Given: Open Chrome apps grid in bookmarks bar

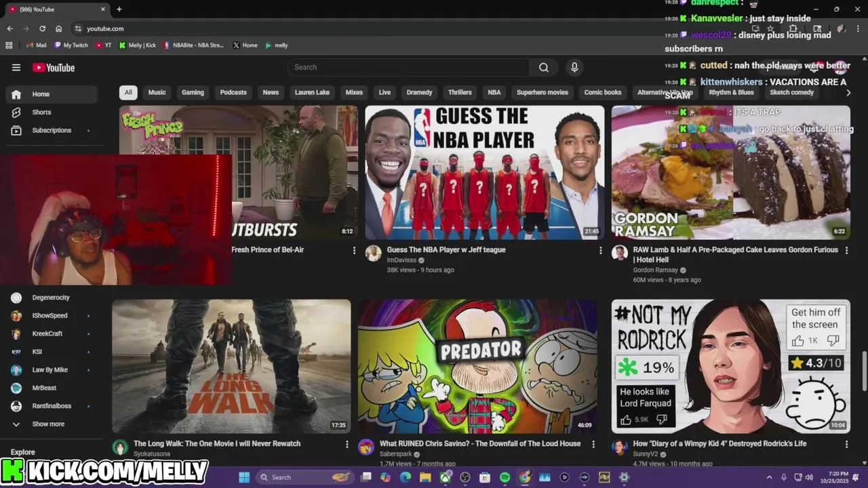Looking at the screenshot, I should coord(9,45).
